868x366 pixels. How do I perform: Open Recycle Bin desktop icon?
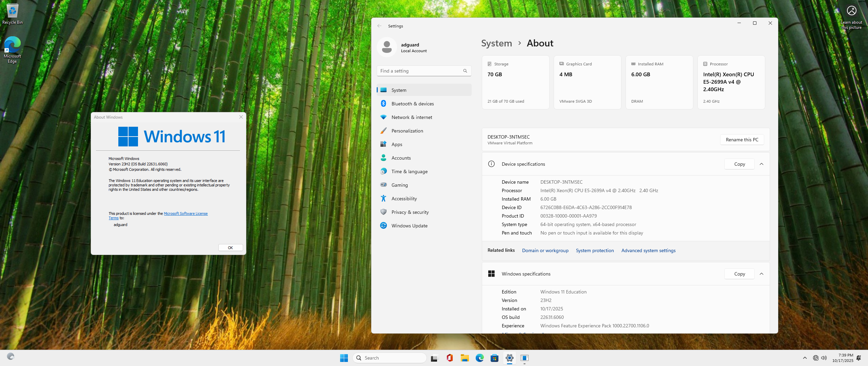click(13, 14)
